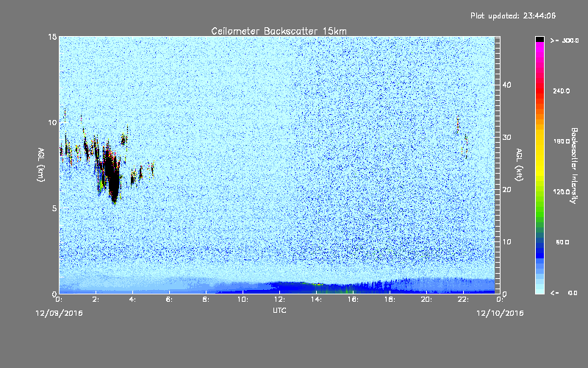Click the "Backscatter Intensity" colorbar title
The width and height of the screenshot is (588, 368).
[574, 166]
